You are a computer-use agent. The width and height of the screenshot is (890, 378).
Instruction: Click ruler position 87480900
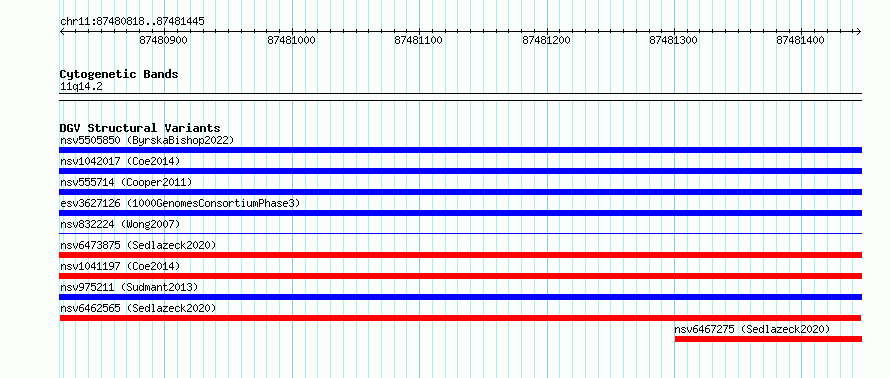click(x=163, y=40)
